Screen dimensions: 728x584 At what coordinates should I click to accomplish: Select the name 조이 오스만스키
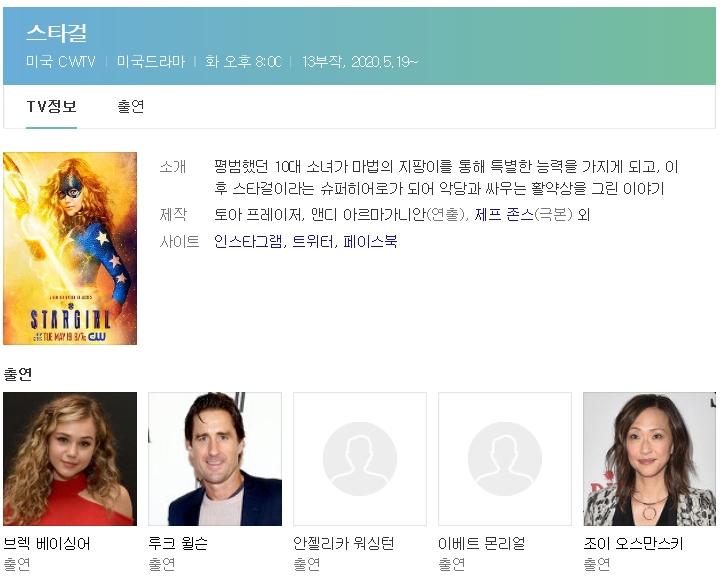coord(633,543)
